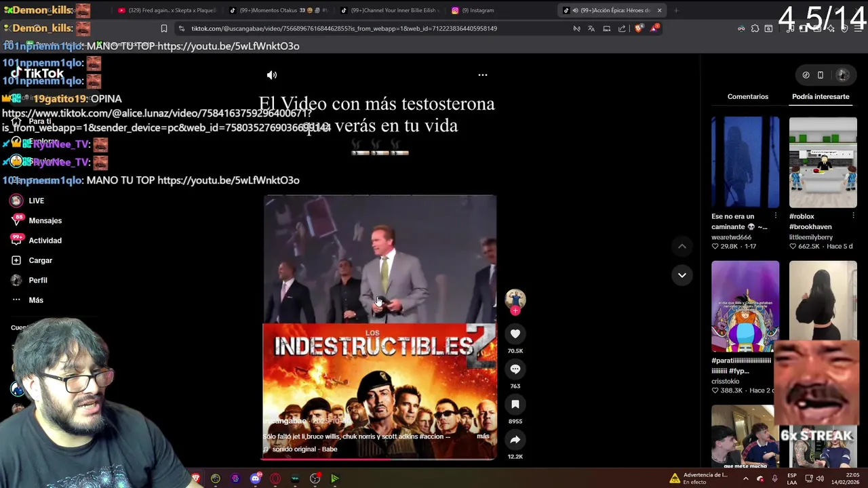
Task: Open Perfil in the TikTok sidebar
Action: (29, 280)
